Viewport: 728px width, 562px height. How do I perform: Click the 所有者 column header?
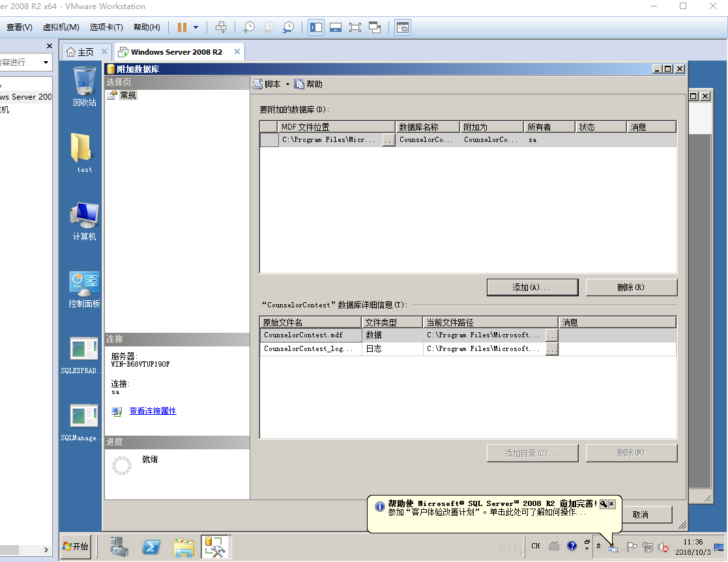(x=549, y=127)
